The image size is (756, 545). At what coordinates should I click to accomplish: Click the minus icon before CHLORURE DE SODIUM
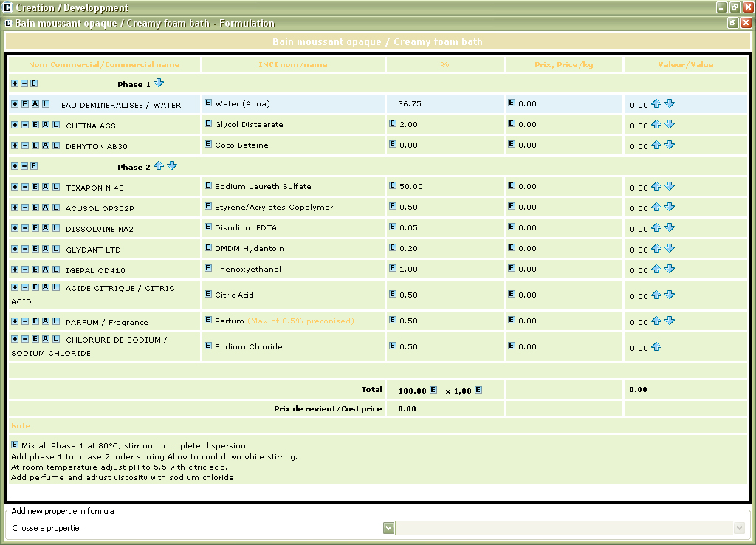pos(25,339)
